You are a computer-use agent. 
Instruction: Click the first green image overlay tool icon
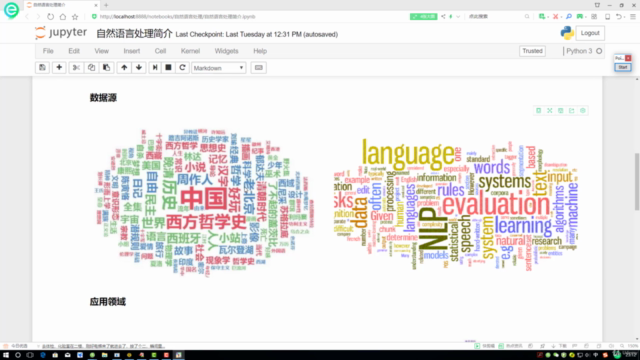[x=539, y=111]
